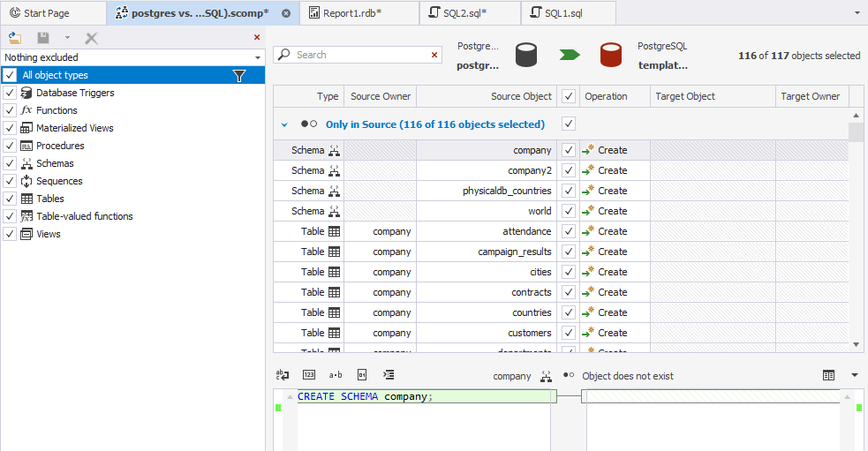Click the gray X delete icon

(91, 38)
